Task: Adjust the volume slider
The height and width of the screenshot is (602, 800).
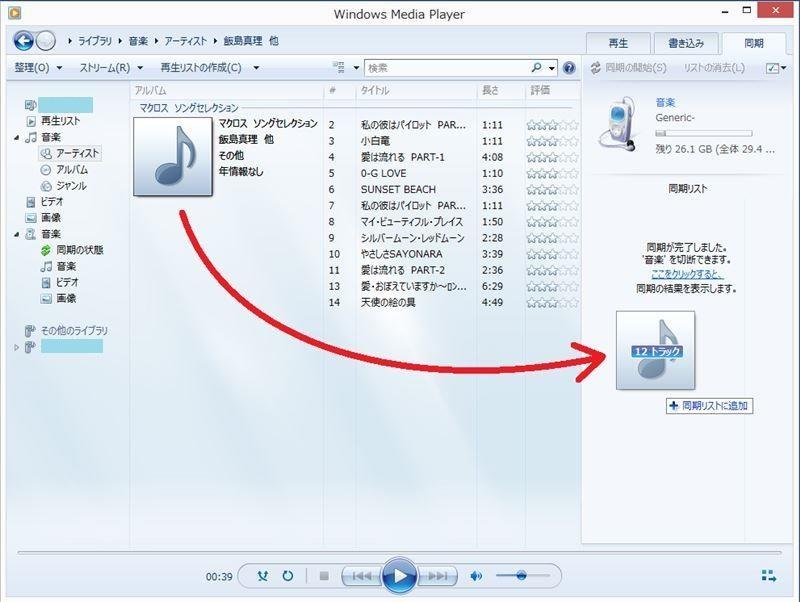Action: [x=522, y=576]
